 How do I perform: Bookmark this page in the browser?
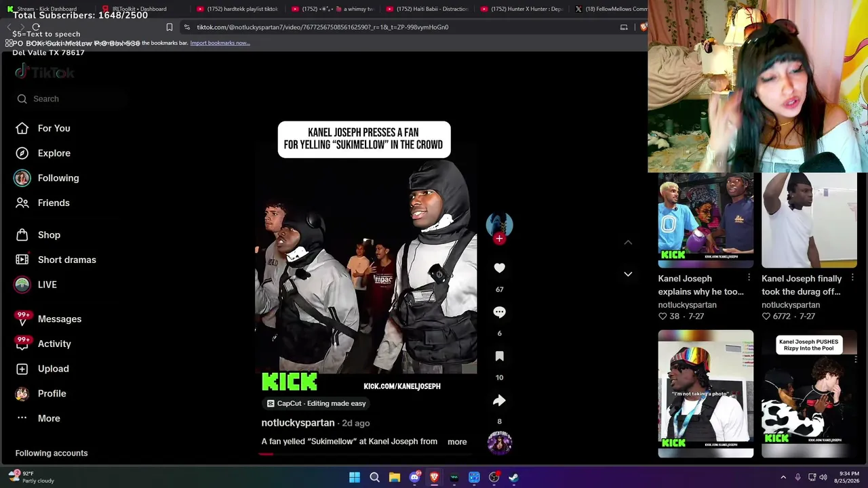[x=170, y=27]
